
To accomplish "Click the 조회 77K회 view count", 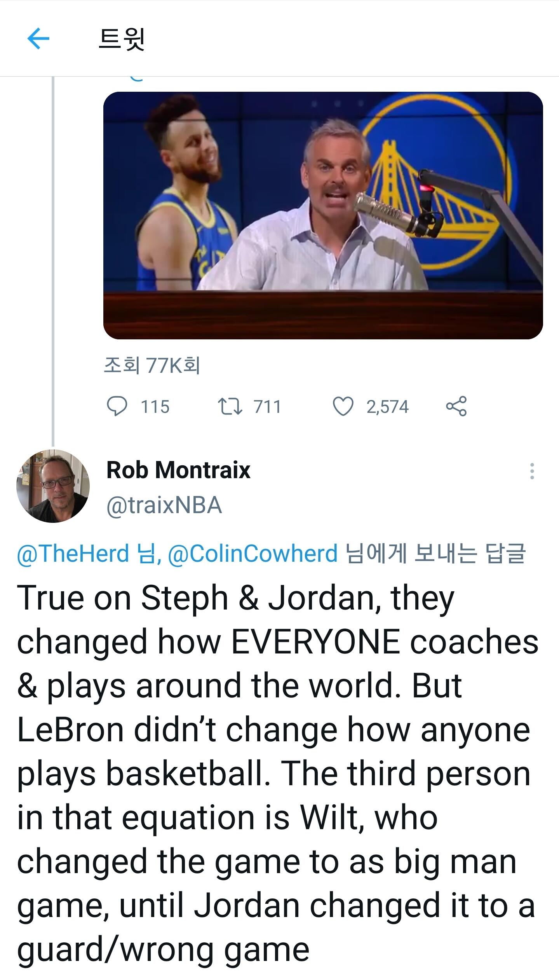I will [152, 365].
